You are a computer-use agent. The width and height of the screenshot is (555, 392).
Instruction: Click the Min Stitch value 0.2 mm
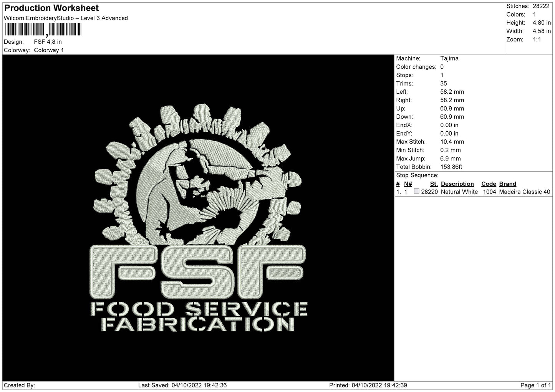click(x=450, y=150)
